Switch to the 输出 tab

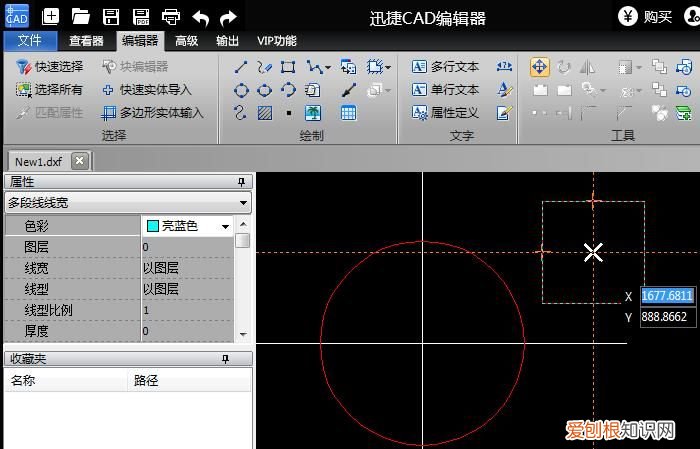click(227, 41)
